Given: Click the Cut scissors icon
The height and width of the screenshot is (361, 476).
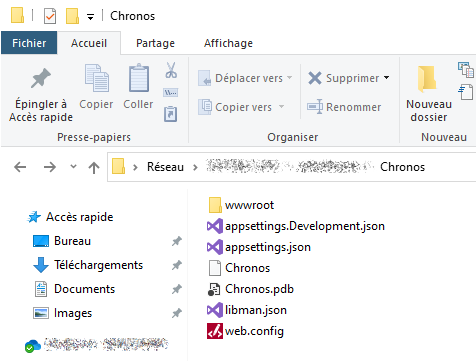Looking at the screenshot, I should coord(171,70).
